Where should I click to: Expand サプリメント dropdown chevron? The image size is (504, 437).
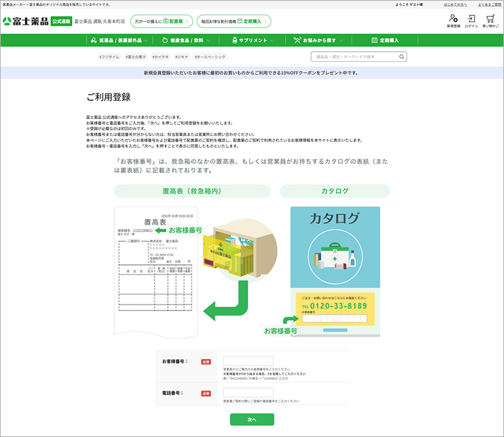click(x=272, y=40)
